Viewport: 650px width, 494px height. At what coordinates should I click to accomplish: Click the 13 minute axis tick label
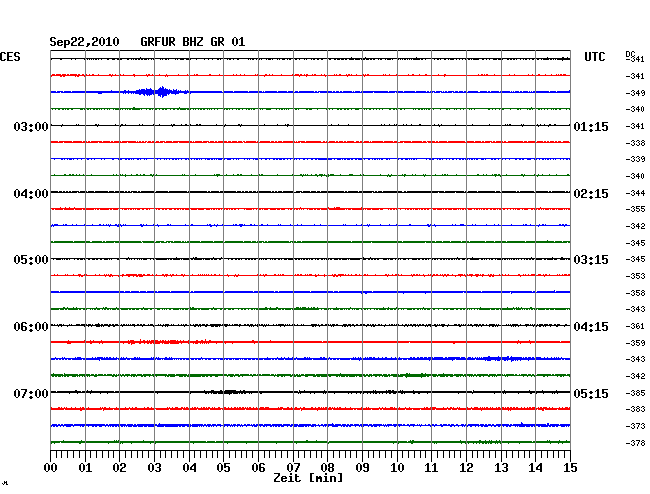(x=501, y=468)
